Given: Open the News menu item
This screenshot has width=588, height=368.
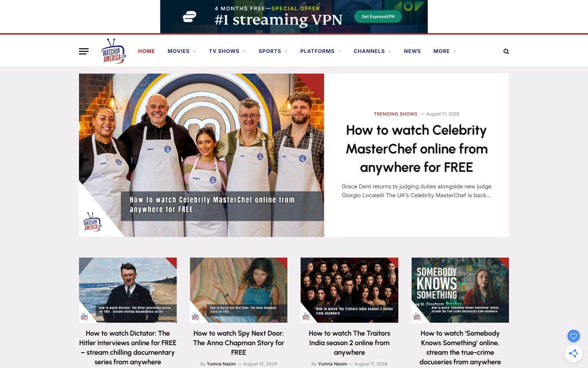Looking at the screenshot, I should [x=412, y=51].
